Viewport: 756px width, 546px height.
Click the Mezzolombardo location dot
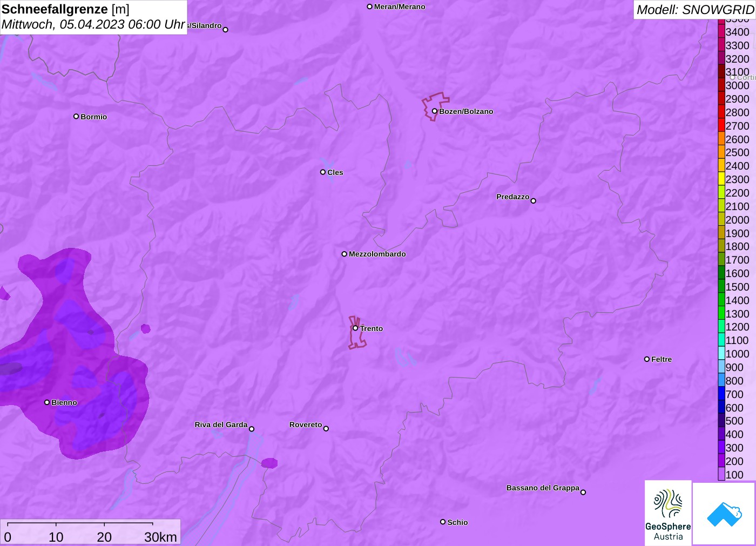345,254
